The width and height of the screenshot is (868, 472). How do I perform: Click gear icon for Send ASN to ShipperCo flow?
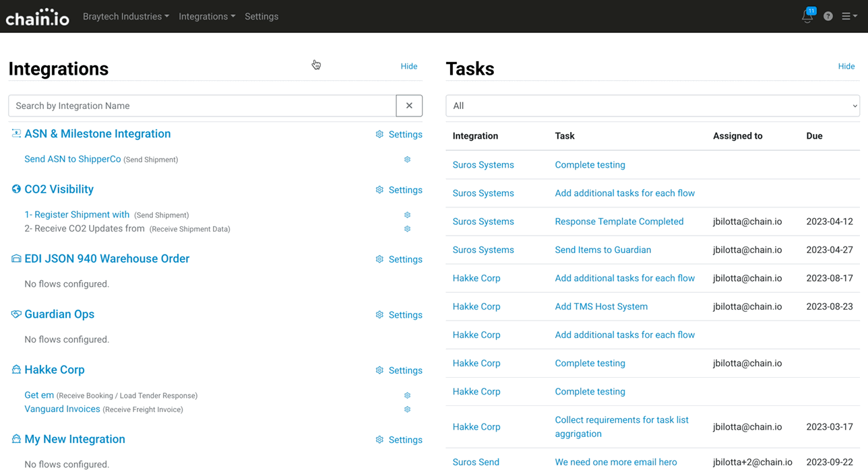point(407,160)
